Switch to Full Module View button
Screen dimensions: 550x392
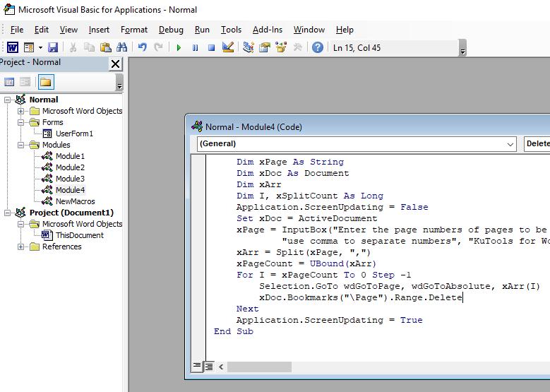[x=209, y=367]
